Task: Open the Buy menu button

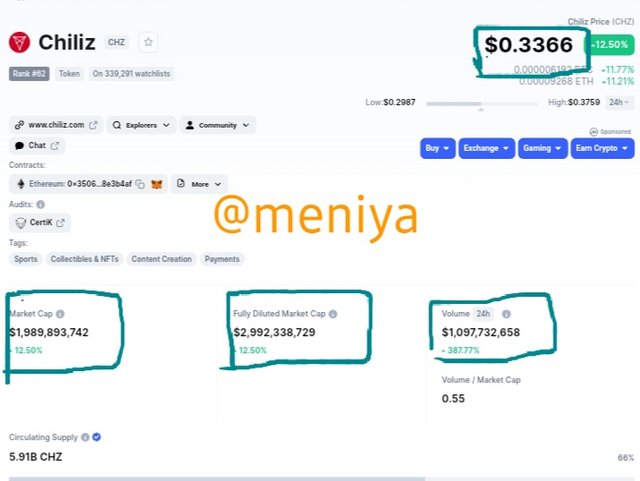Action: (x=438, y=148)
